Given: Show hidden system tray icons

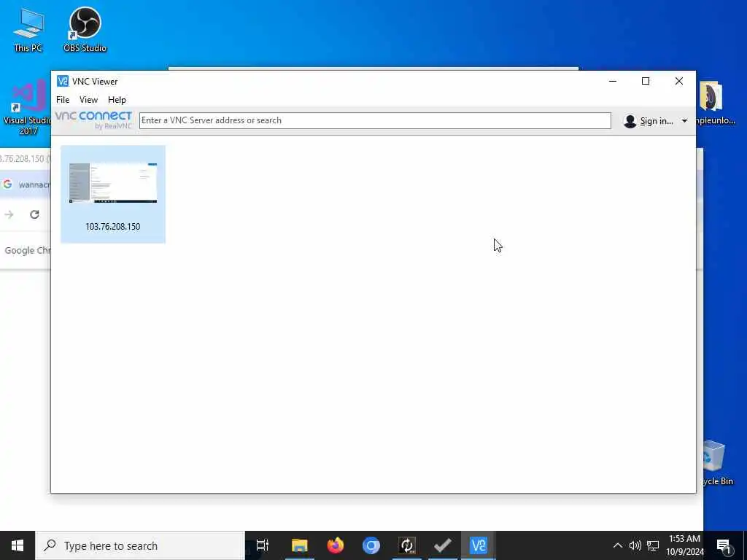Looking at the screenshot, I should [617, 545].
